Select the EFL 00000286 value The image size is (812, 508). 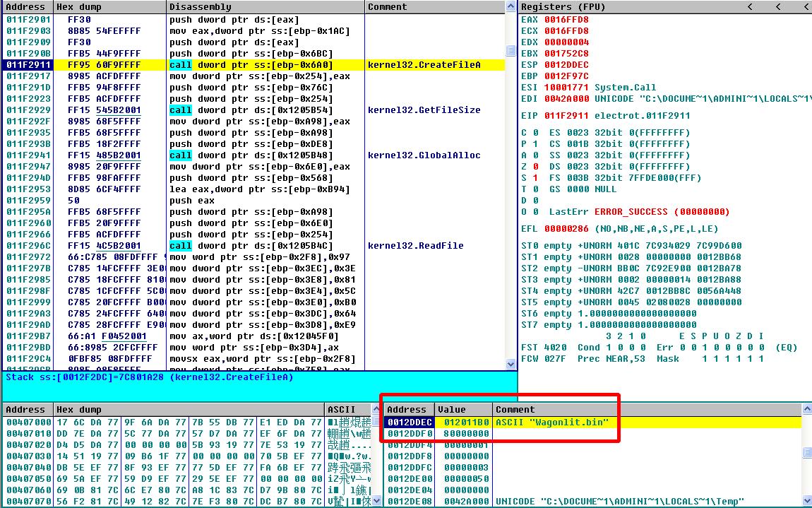pos(566,229)
